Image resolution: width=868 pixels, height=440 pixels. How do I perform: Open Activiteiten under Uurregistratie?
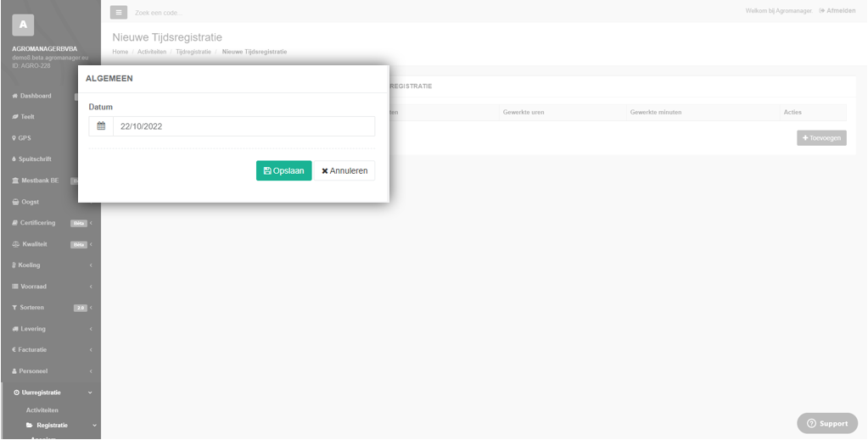pos(42,410)
